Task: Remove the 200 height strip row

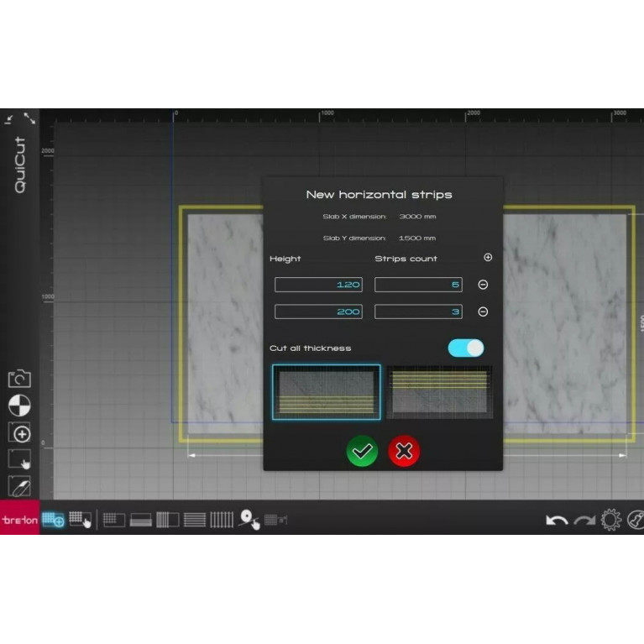Action: pyautogui.click(x=483, y=312)
